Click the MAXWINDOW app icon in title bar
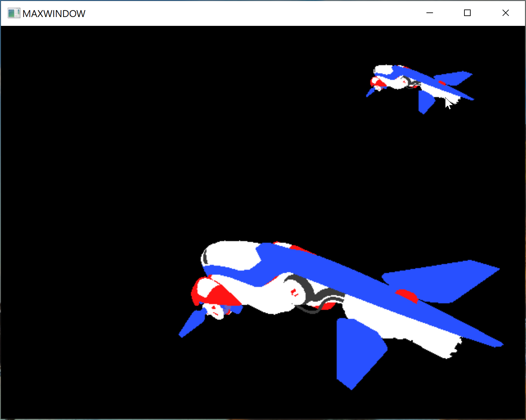This screenshot has width=526, height=420. tap(14, 13)
